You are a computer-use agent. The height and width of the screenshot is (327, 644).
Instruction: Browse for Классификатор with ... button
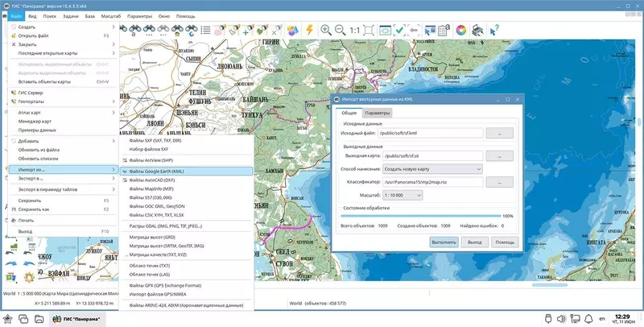499,182
